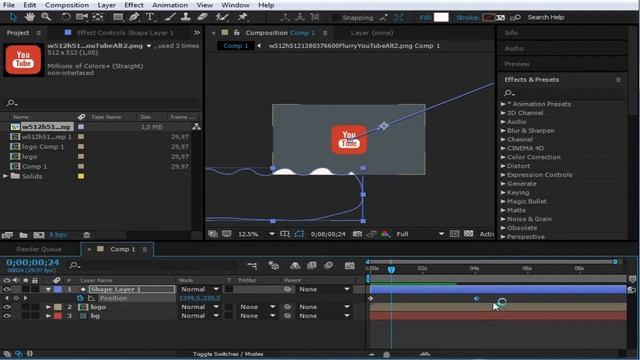
Task: Hide Shape Layer 1 with eye toggle
Action: 7,289
